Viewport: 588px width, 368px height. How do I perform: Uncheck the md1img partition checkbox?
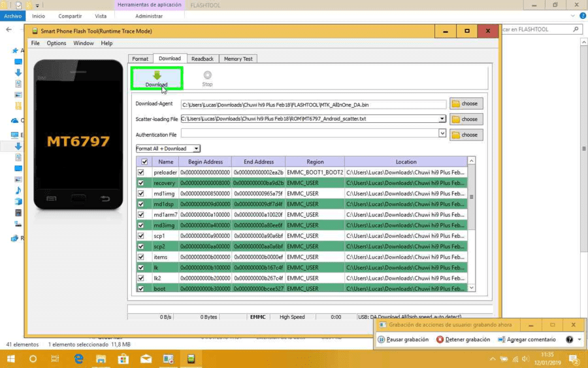pyautogui.click(x=141, y=193)
